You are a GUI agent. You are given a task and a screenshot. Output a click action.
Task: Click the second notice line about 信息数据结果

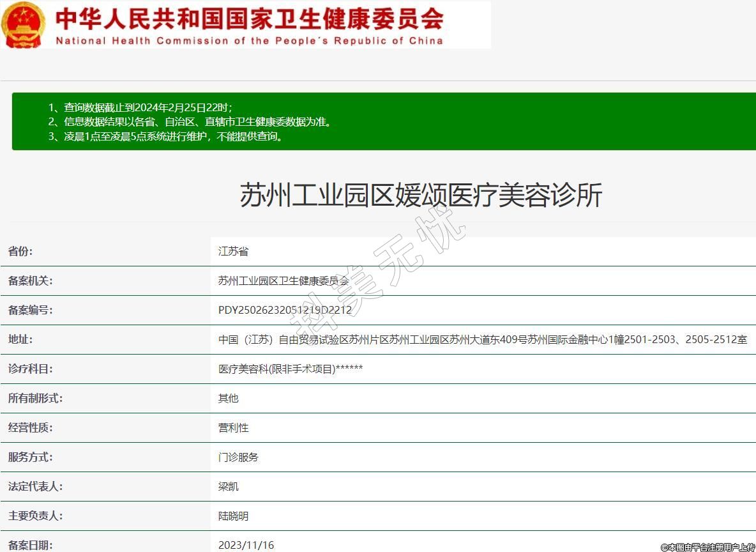click(x=190, y=121)
